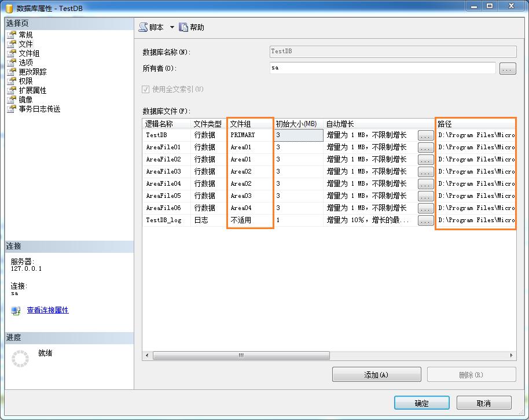Click the 取消 button
The height and width of the screenshot is (420, 529).
click(x=484, y=403)
